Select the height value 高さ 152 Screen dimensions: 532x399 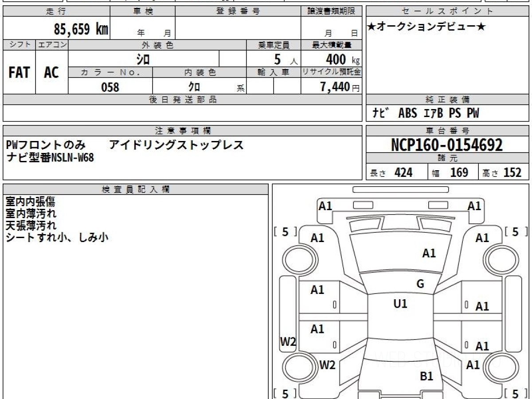502,173
